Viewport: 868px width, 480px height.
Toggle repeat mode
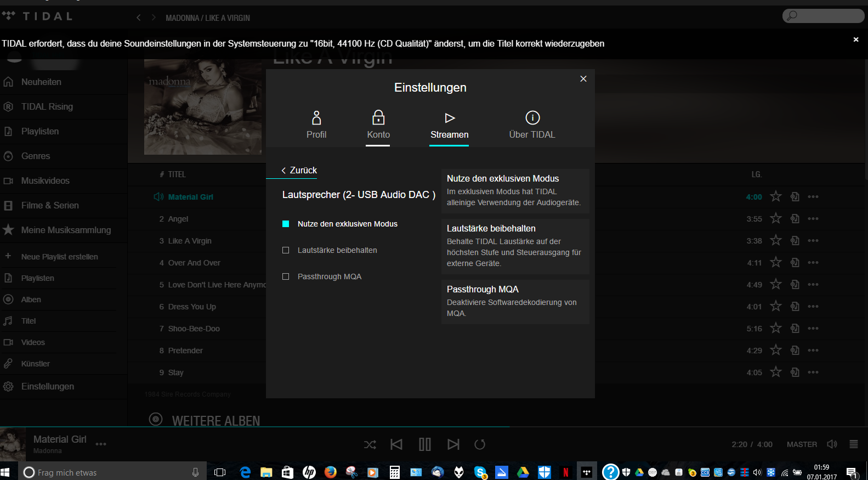pyautogui.click(x=480, y=444)
